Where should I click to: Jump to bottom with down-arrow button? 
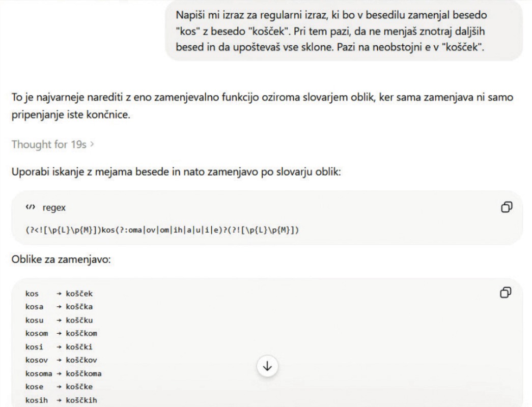[x=267, y=366]
